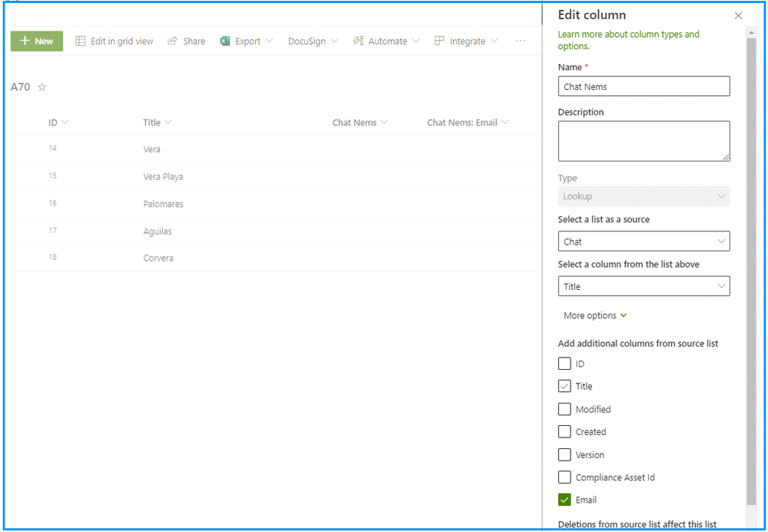Viewport: 768px width, 532px height.
Task: Click the Excel Export icon
Action: coord(224,42)
